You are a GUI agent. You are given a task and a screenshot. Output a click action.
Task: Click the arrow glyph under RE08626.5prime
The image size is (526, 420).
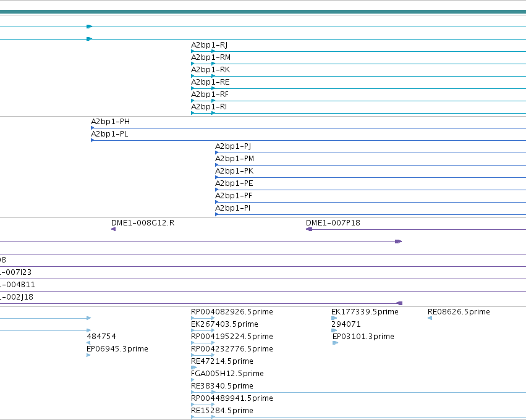[430, 319]
